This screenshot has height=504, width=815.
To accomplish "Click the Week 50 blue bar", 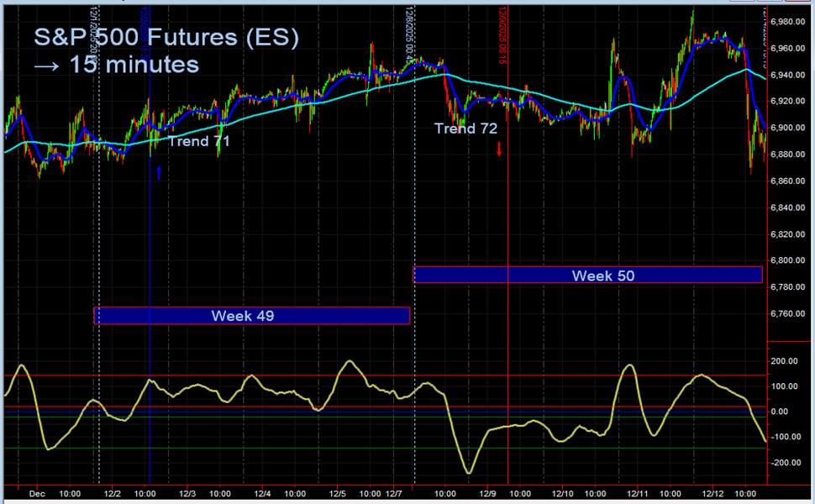I will (x=587, y=275).
